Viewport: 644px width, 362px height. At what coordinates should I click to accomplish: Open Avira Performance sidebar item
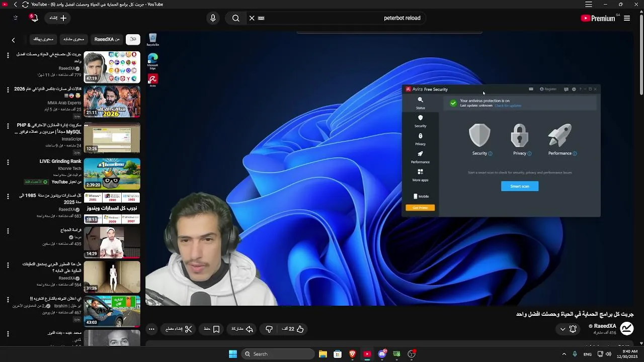(421, 157)
